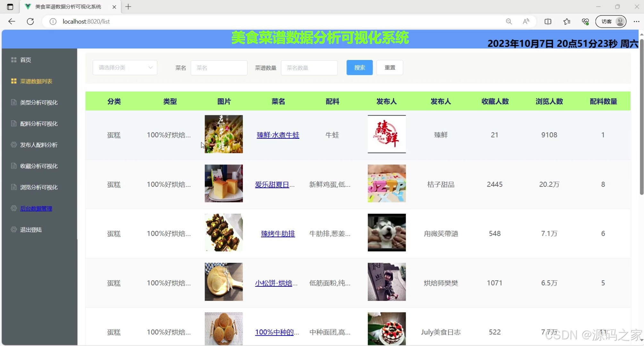The image size is (644, 346).
Task: Click the 发布人配料分析 gear icon
Action: click(x=14, y=145)
